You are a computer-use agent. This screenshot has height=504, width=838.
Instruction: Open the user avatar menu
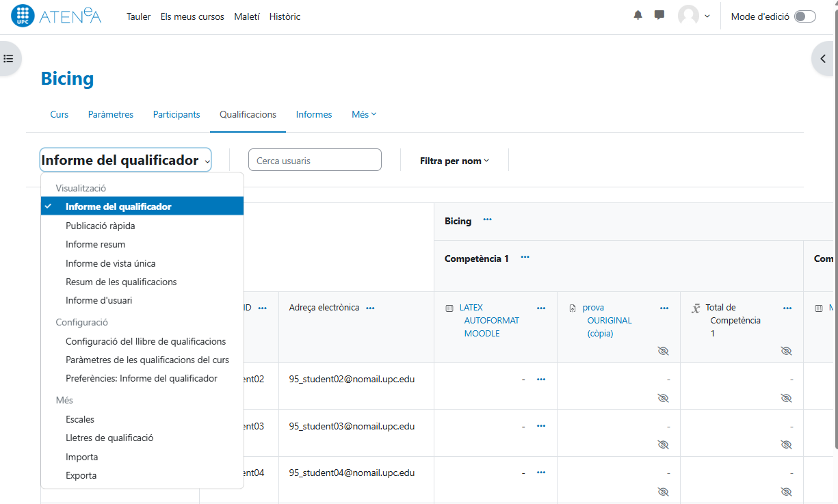click(694, 16)
